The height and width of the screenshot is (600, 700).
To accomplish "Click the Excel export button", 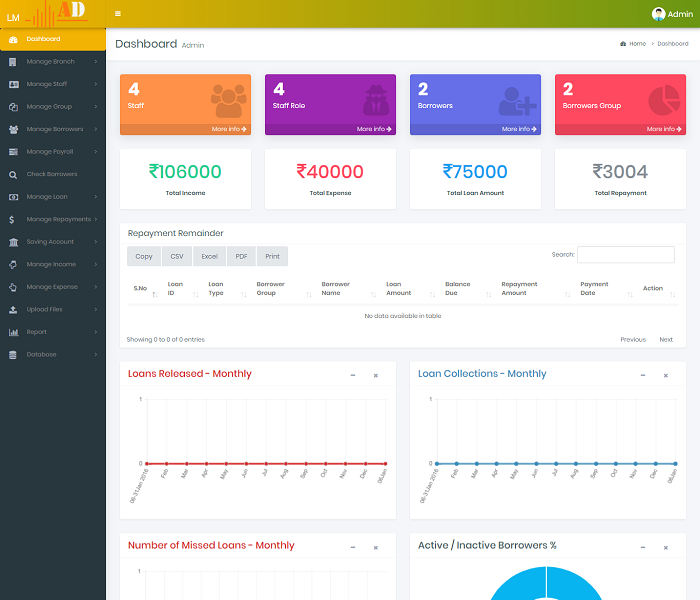I will tap(209, 256).
